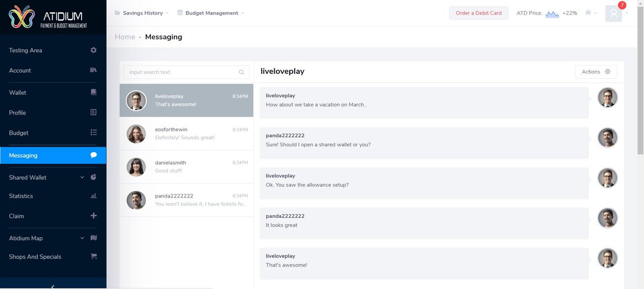Open the home icon dropdown

coord(591,13)
